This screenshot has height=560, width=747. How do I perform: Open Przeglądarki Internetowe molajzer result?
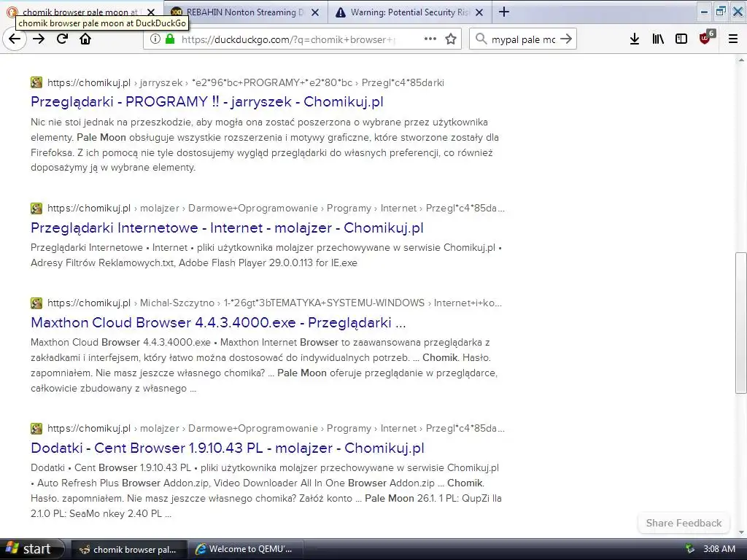227,227
